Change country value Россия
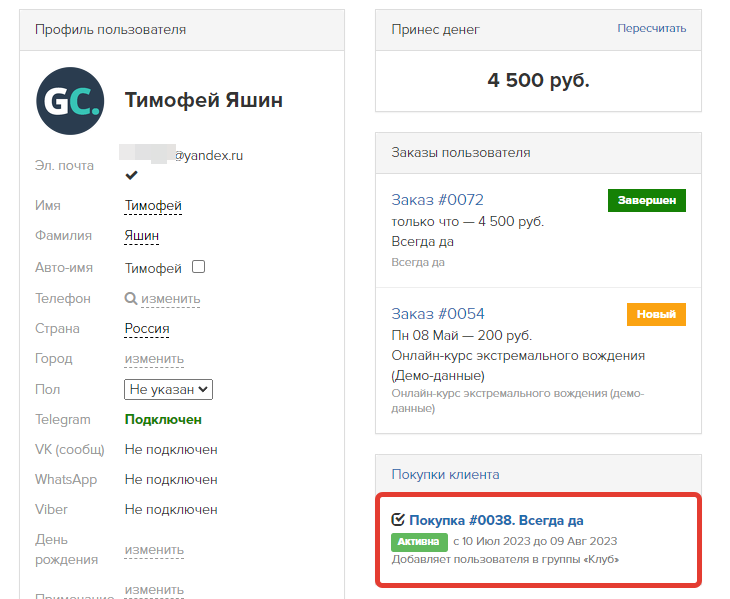Image resolution: width=730 pixels, height=599 pixels. click(147, 328)
